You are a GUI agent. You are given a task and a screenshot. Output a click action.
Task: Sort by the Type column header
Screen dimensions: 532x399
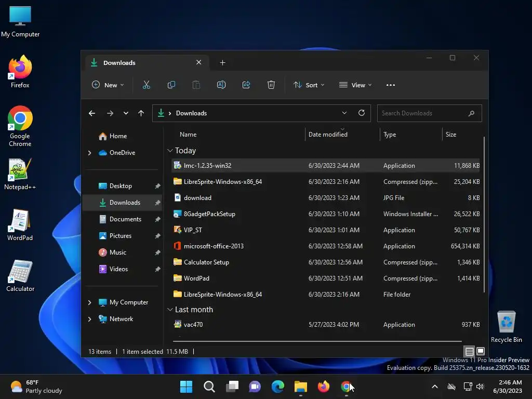(x=390, y=135)
